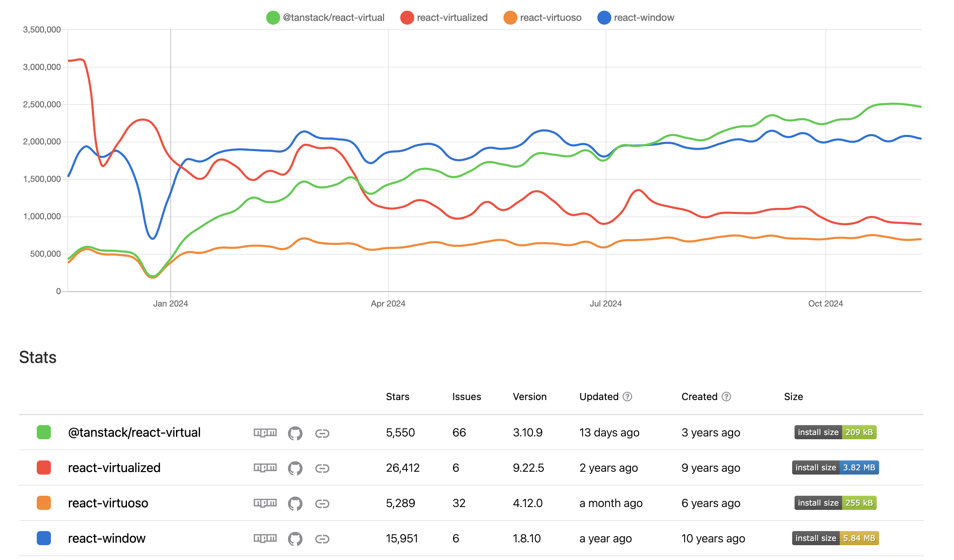Click Oct 2024 axis label
Viewport: 954px width, 560px height.
coord(826,303)
